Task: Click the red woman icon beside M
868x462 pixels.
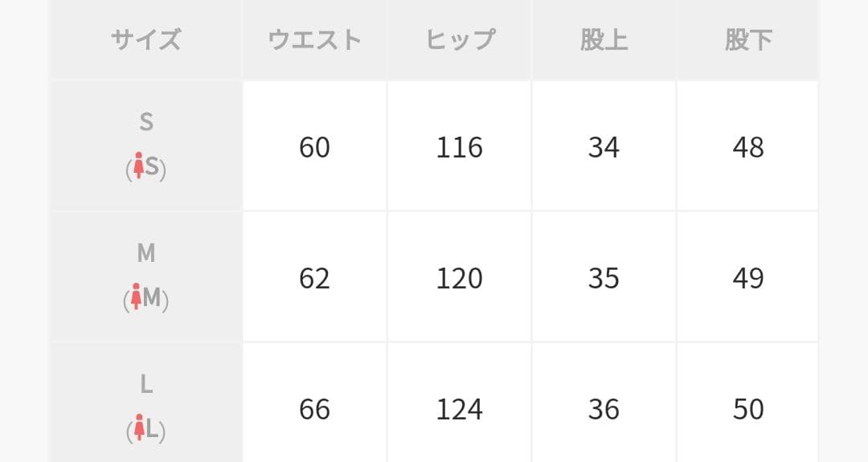Action: 136,296
